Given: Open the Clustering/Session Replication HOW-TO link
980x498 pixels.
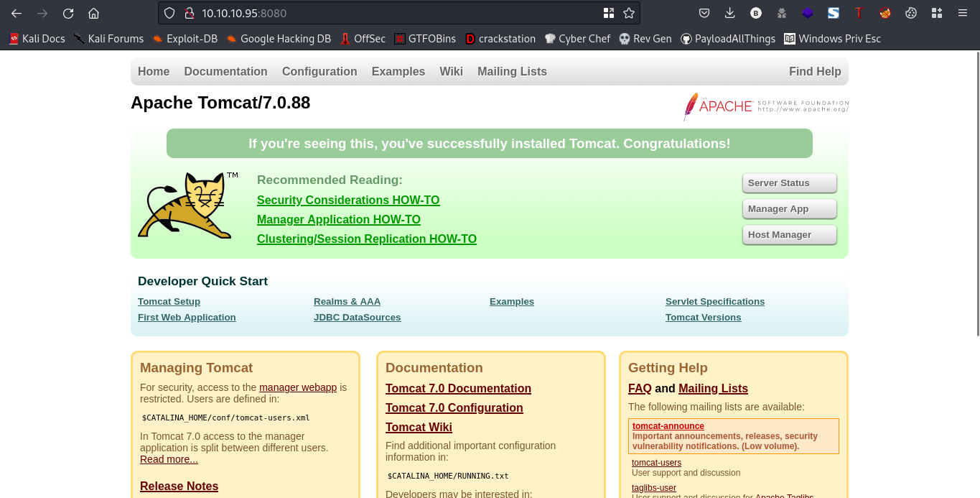Looking at the screenshot, I should pyautogui.click(x=367, y=239).
